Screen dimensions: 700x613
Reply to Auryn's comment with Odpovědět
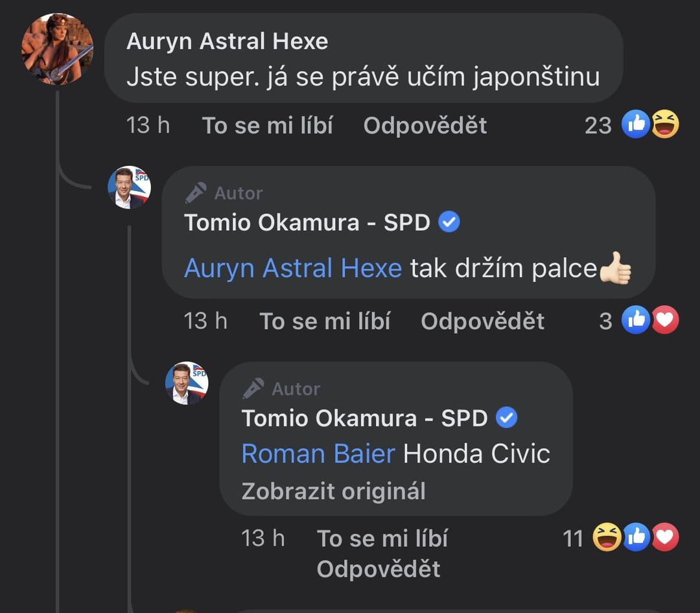point(425,126)
